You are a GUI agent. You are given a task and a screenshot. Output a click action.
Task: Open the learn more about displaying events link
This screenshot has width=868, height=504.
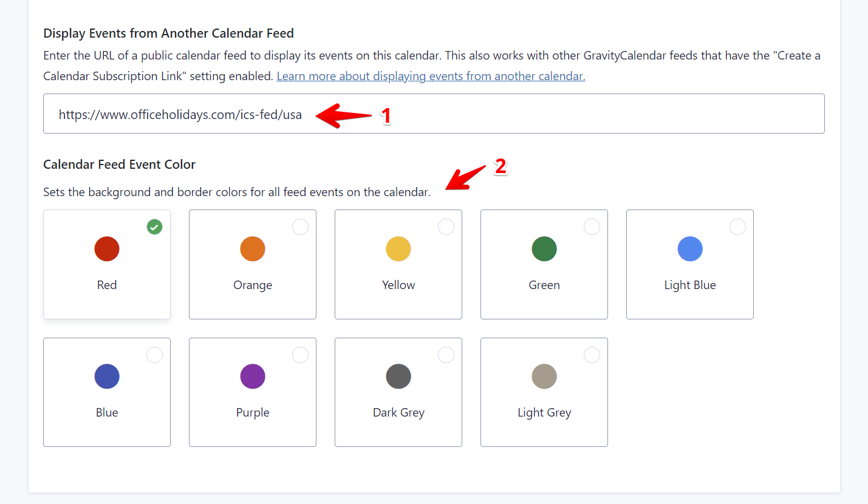(x=431, y=77)
